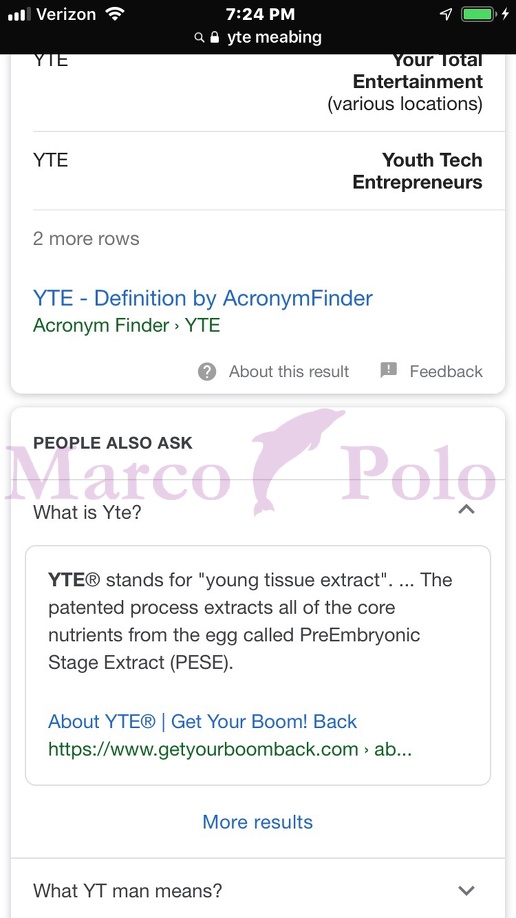
Task: Tap the About this result text
Action: [x=289, y=372]
